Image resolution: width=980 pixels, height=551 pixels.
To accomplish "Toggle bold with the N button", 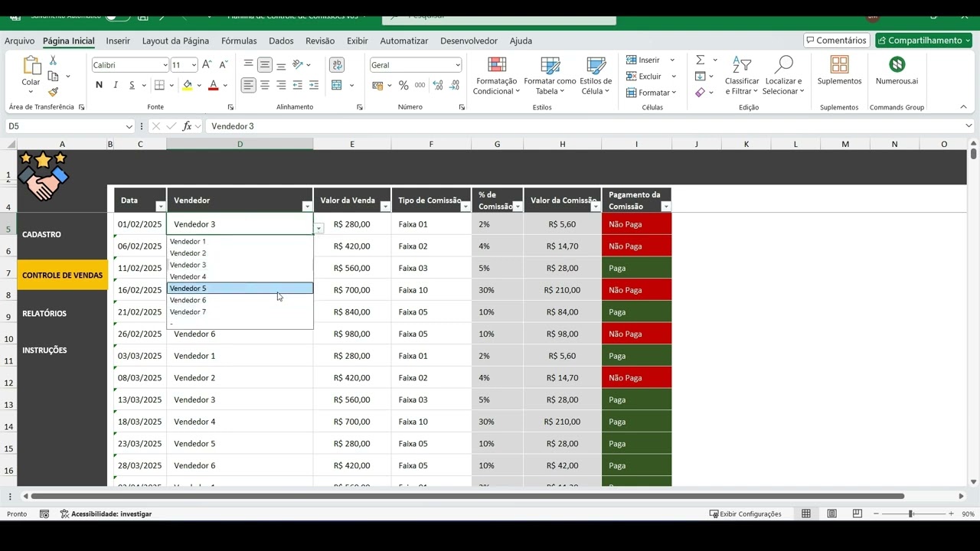I will (99, 85).
